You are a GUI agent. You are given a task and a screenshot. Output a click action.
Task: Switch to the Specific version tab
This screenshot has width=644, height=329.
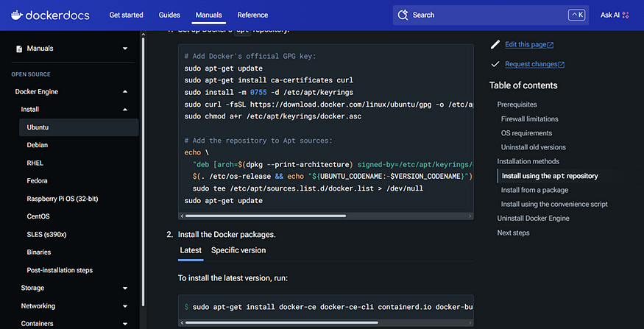(x=238, y=250)
